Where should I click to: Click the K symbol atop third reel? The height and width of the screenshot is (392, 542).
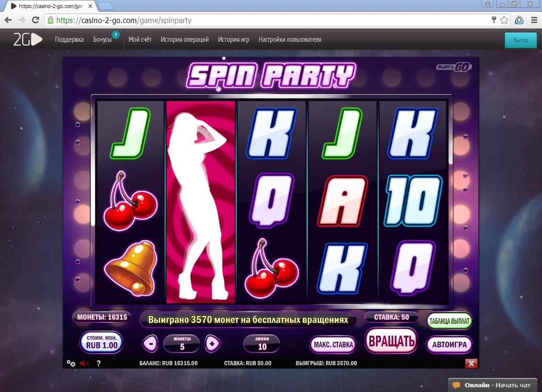271,133
